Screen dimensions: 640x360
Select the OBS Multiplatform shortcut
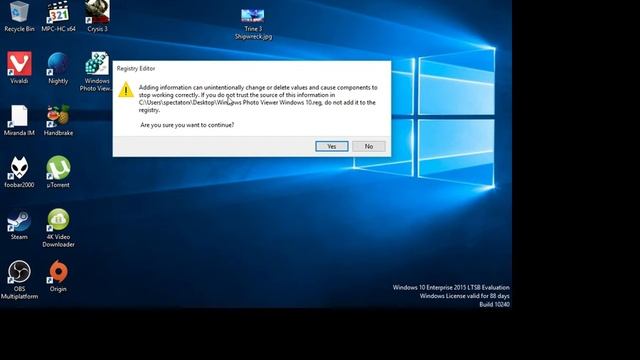(19, 280)
